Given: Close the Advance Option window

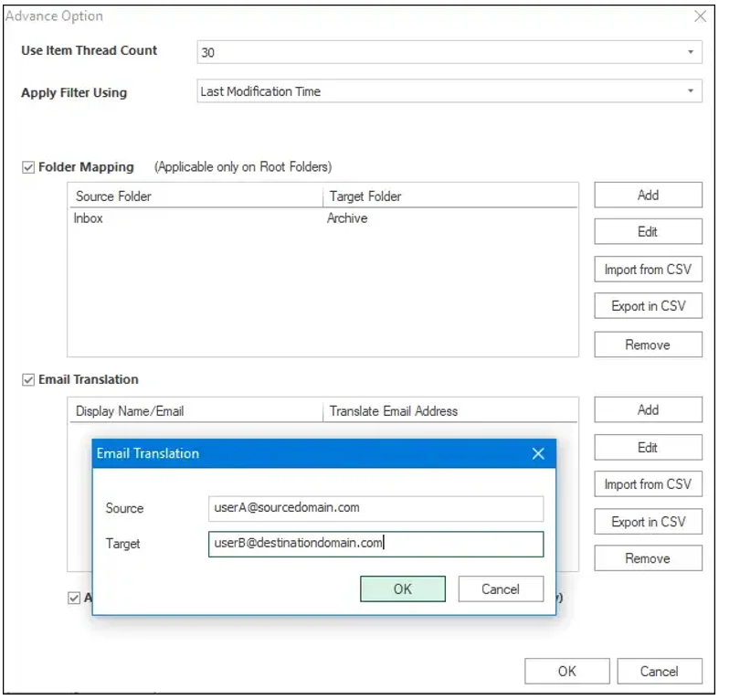Looking at the screenshot, I should point(701,16).
